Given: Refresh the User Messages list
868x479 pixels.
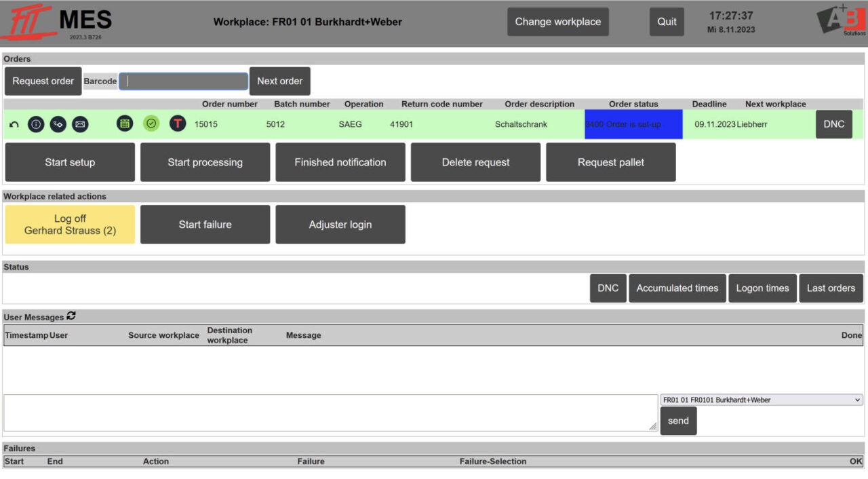Looking at the screenshot, I should (x=71, y=316).
